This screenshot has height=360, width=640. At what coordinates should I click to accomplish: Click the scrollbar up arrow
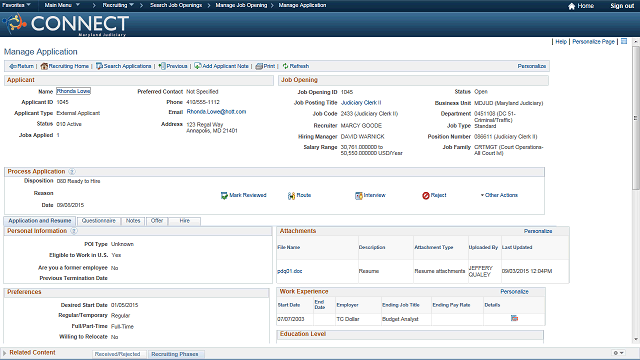point(636,42)
